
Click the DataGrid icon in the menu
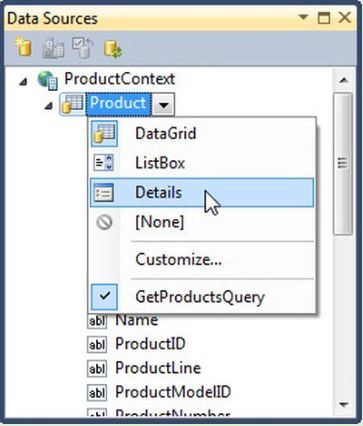[104, 134]
